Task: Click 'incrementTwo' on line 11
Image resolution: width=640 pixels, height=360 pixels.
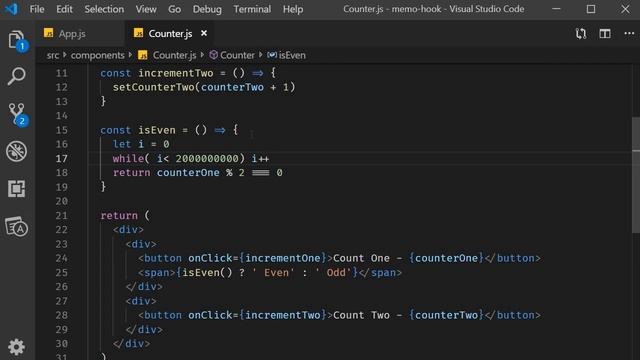Action: (176, 73)
